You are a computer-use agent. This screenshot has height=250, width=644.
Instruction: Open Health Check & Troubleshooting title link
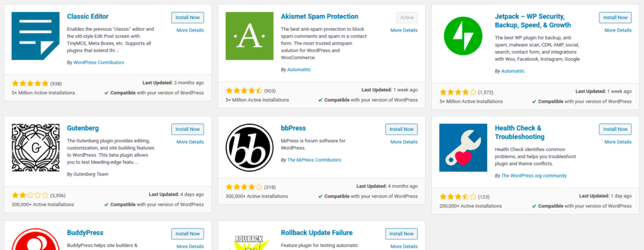(519, 132)
